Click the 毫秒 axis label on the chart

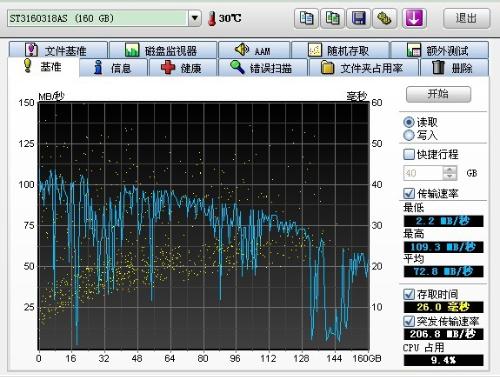click(356, 96)
